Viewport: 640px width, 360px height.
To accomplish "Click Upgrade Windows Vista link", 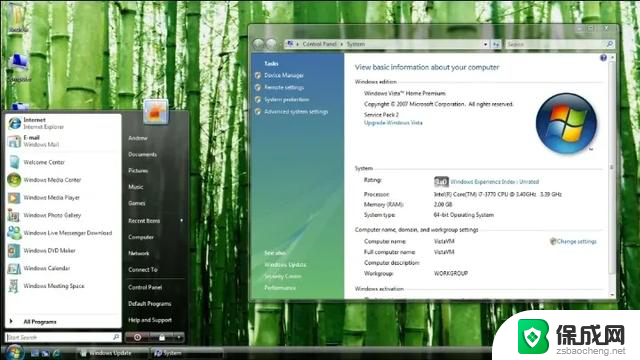I will pos(393,123).
